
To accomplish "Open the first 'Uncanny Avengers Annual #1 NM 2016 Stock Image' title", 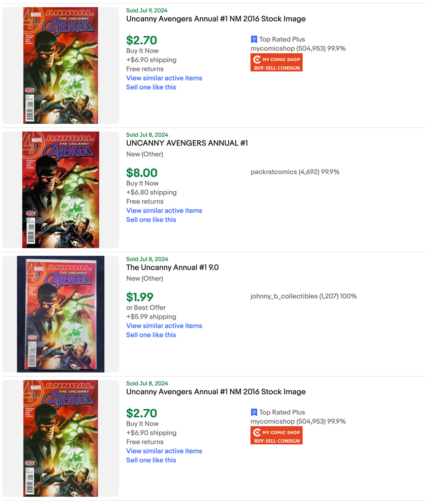I will [216, 19].
